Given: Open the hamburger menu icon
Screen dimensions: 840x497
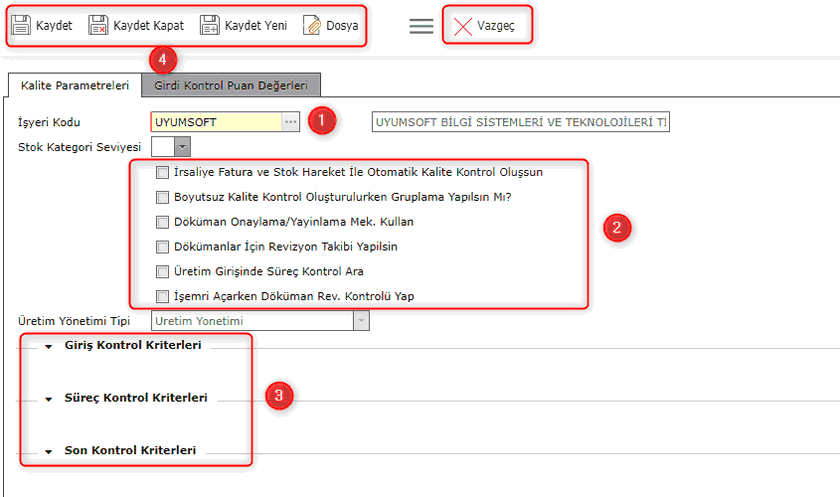Looking at the screenshot, I should point(421,26).
